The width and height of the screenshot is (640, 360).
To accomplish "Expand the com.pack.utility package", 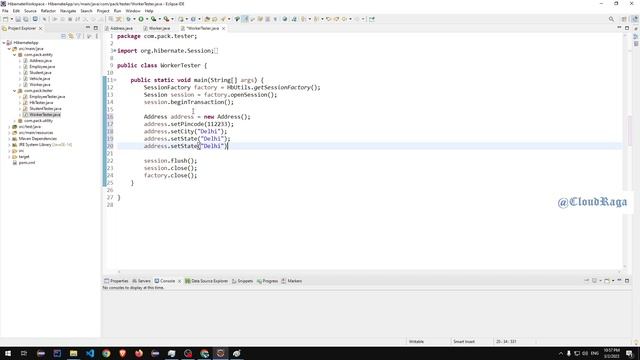I will click(15, 121).
